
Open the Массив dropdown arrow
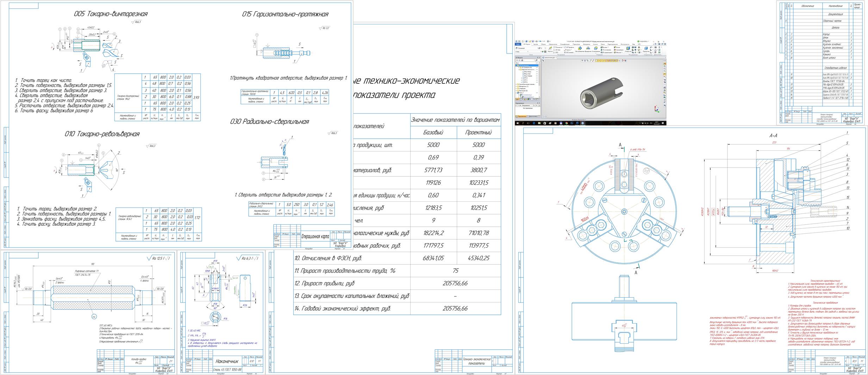[x=622, y=52]
